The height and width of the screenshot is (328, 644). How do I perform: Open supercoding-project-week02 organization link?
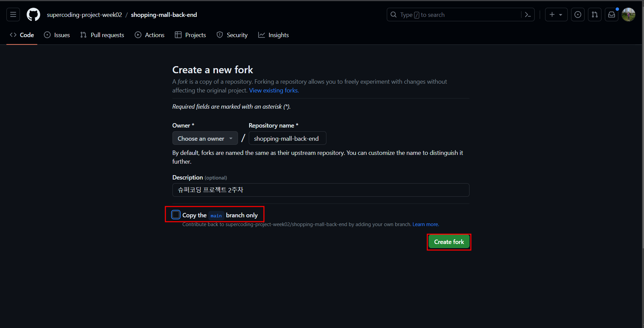(x=84, y=15)
